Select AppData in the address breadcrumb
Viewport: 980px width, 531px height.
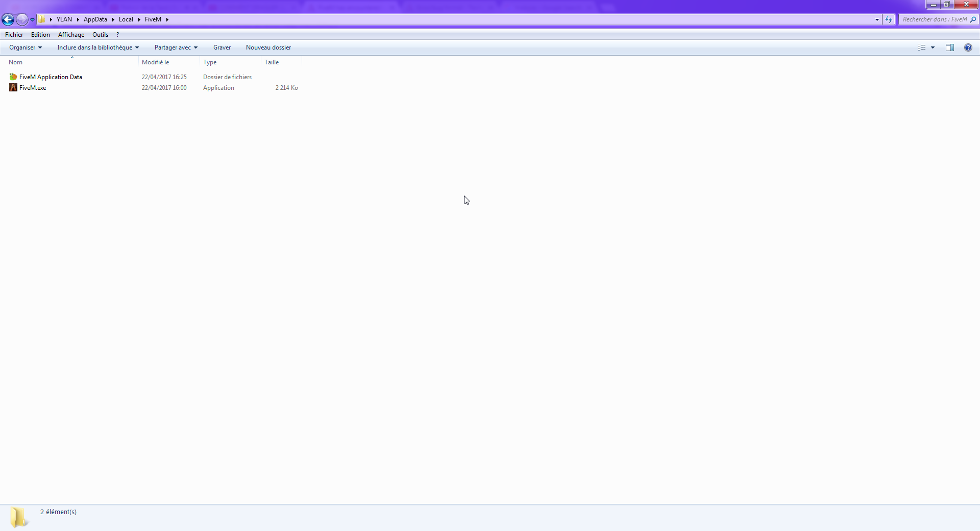click(95, 19)
